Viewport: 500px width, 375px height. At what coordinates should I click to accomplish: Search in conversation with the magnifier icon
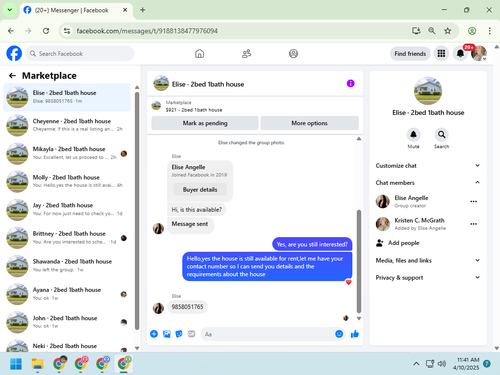pyautogui.click(x=441, y=135)
